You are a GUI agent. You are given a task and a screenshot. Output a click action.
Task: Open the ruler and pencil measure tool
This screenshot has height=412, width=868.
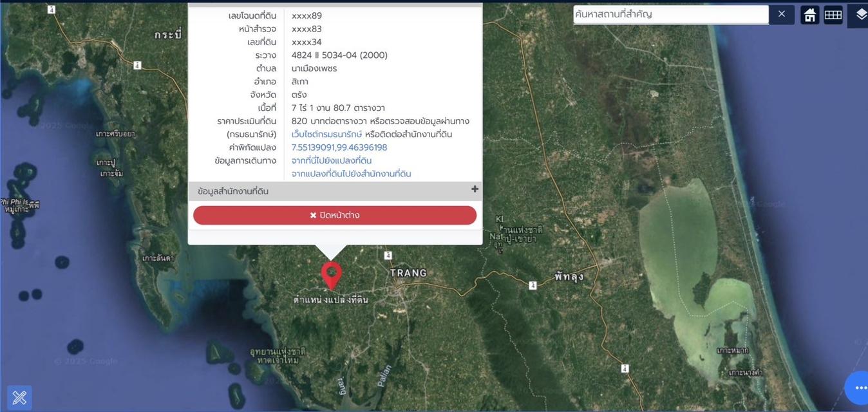click(x=19, y=398)
